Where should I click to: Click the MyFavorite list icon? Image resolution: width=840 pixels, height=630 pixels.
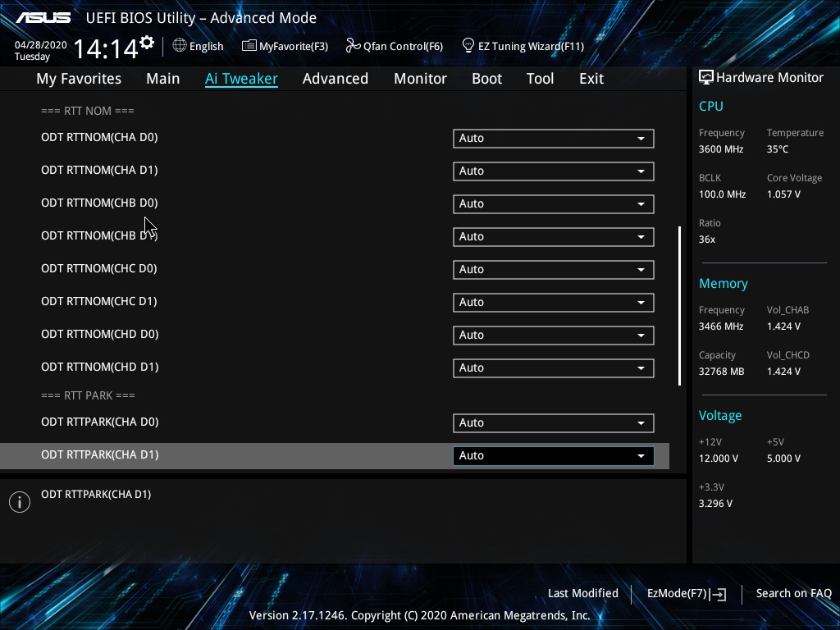tap(249, 46)
